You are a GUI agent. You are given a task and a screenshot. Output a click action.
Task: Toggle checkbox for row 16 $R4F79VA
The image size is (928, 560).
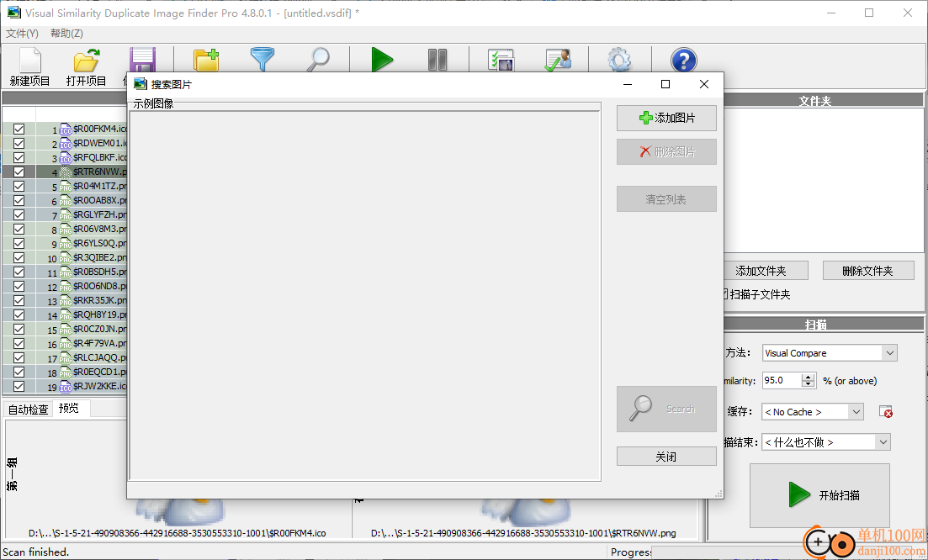pos(19,344)
